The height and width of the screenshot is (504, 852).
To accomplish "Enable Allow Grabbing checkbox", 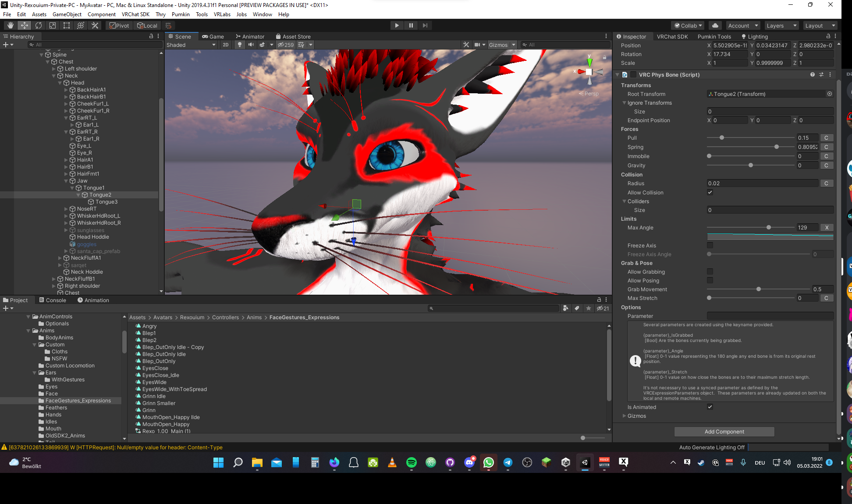I will 710,271.
